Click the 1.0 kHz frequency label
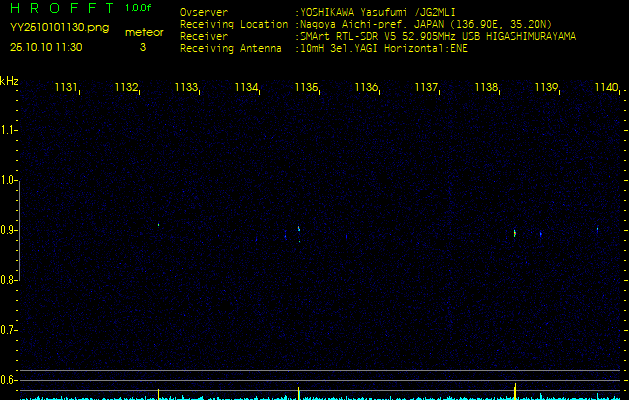Viewport: 629px width, 400px height. [x=8, y=179]
